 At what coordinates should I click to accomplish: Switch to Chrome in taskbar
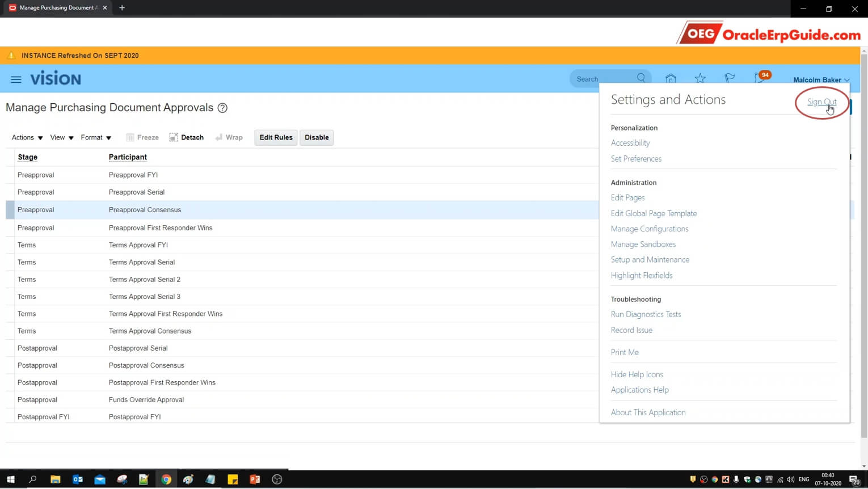coord(166,479)
